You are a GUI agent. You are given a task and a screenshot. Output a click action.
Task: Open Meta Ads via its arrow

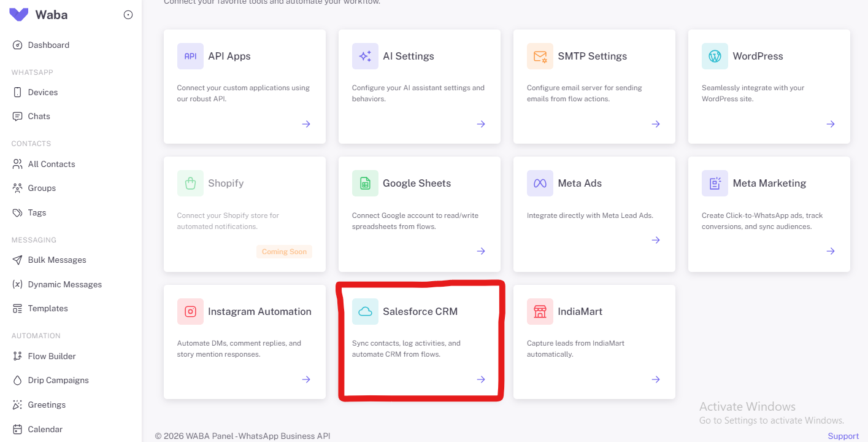[x=656, y=240]
